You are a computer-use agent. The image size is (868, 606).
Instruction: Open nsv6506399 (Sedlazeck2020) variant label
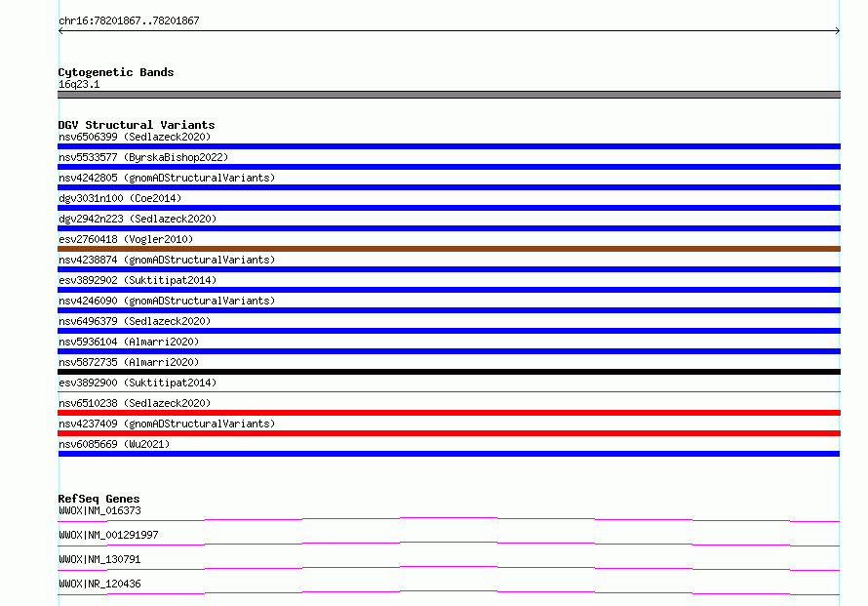[135, 137]
